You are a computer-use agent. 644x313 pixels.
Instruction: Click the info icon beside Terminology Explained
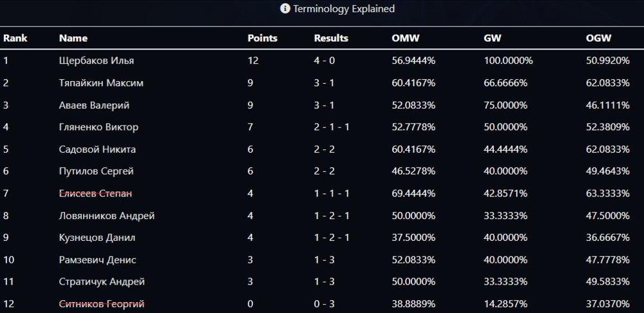[285, 9]
